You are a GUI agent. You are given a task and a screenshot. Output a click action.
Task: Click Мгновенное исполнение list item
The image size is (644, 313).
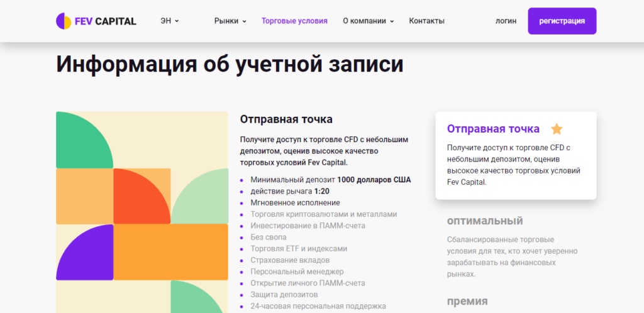pyautogui.click(x=296, y=202)
